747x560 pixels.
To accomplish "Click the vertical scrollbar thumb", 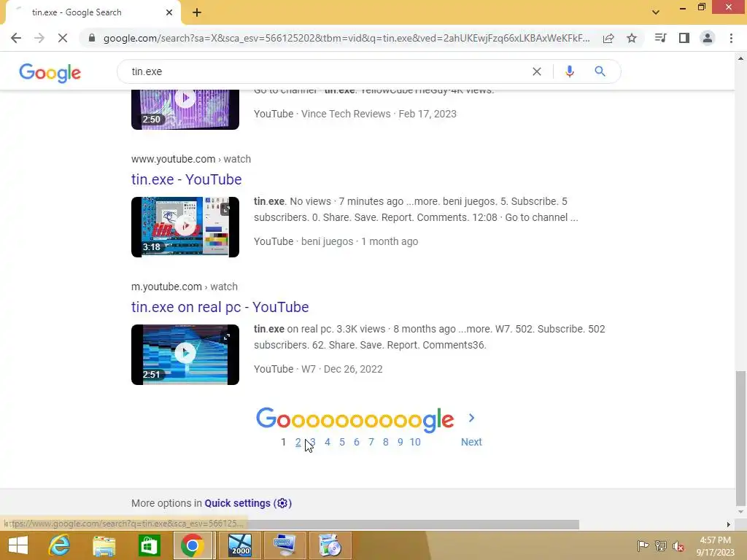I will pyautogui.click(x=740, y=438).
